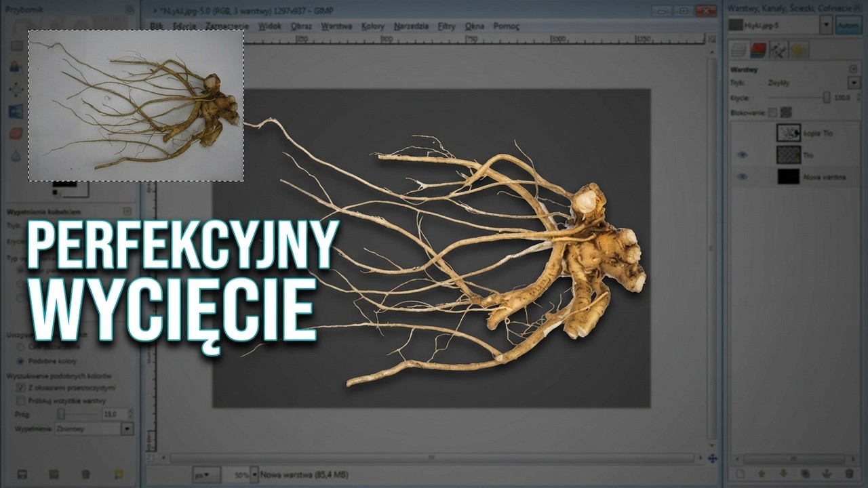The width and height of the screenshot is (868, 488).
Task: Open the Narzędzia menu
Action: pos(411,26)
